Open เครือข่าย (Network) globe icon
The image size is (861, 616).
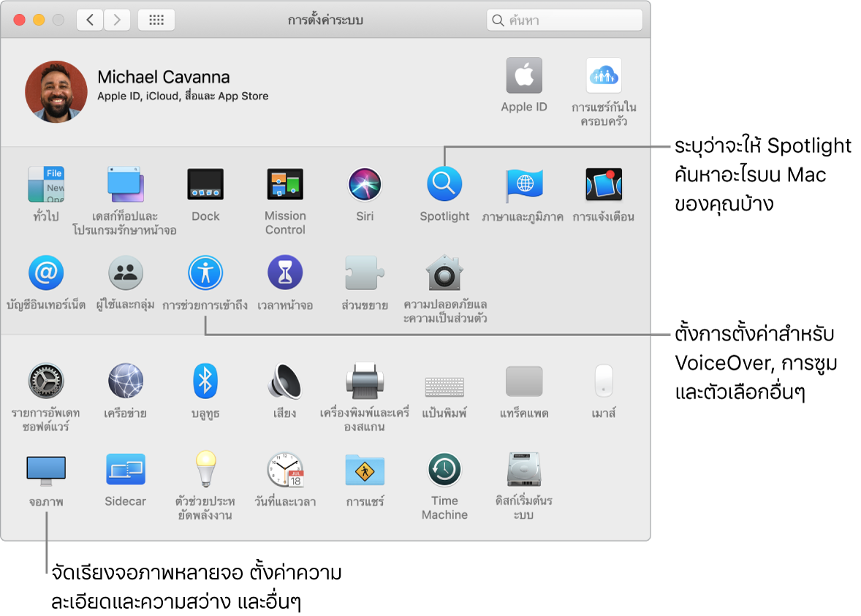pyautogui.click(x=125, y=381)
